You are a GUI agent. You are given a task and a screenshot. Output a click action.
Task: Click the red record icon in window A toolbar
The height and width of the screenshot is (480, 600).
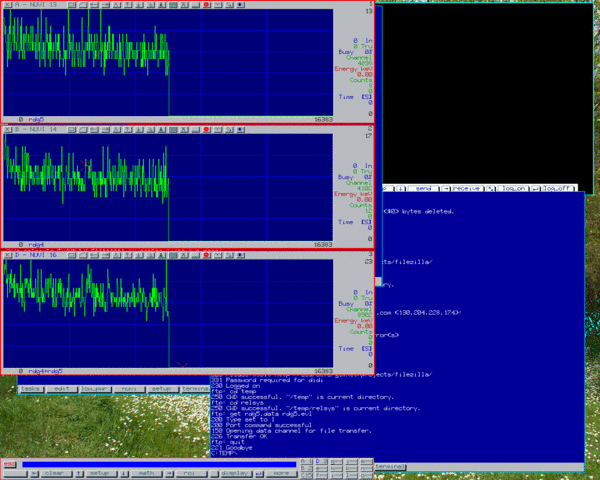pyautogui.click(x=207, y=5)
